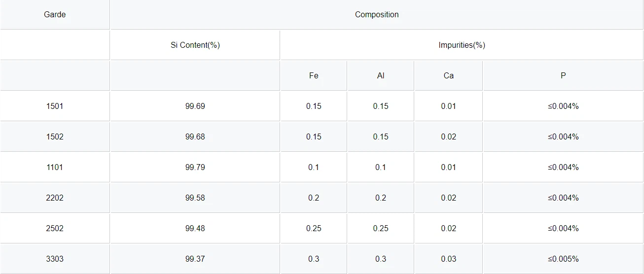Image resolution: width=644 pixels, height=274 pixels.
Task: Select the Si content value 99.79
Action: (x=195, y=168)
